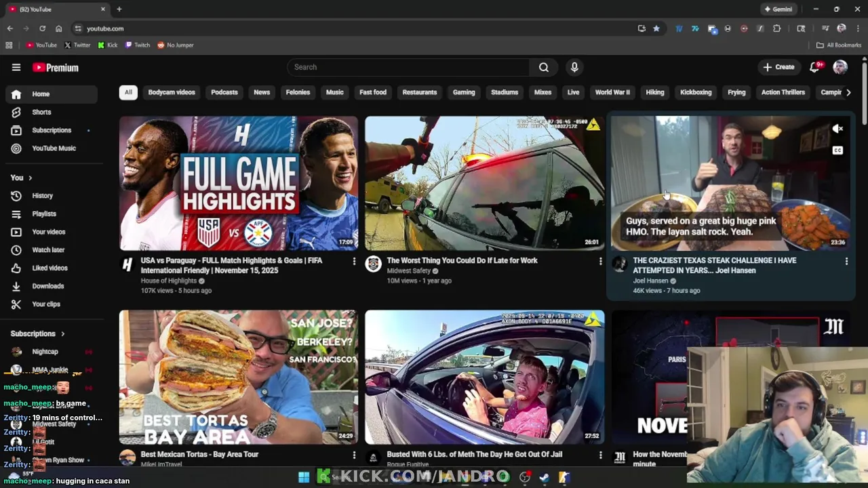The image size is (868, 488).
Task: Expand the You section chevron
Action: [30, 178]
